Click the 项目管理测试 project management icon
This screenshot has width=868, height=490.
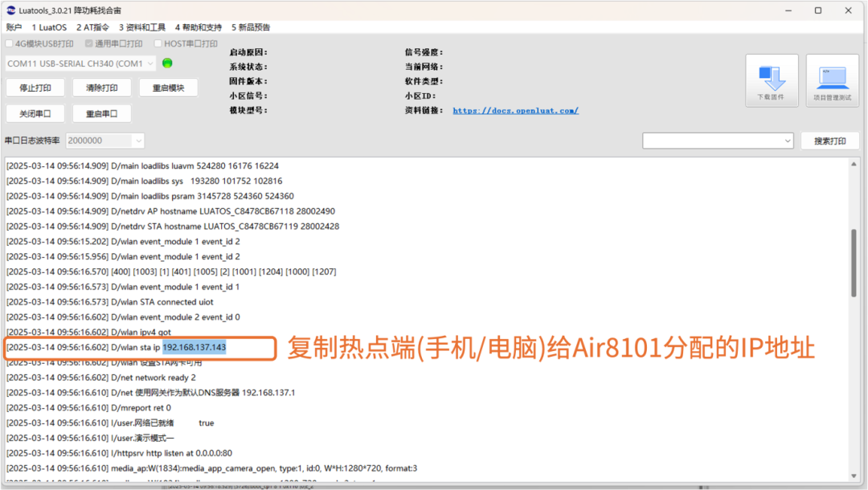(831, 78)
